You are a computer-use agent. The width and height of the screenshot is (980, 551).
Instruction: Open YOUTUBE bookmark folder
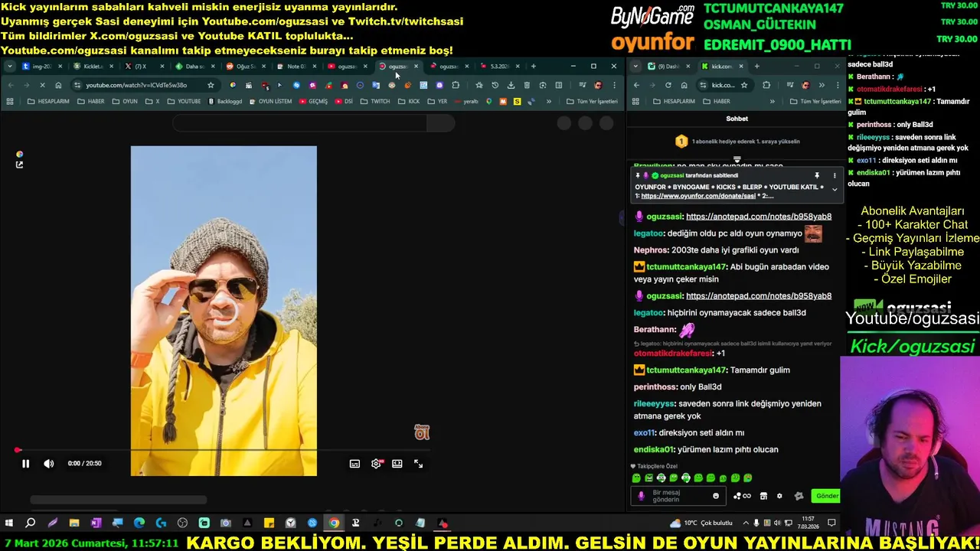(x=184, y=101)
